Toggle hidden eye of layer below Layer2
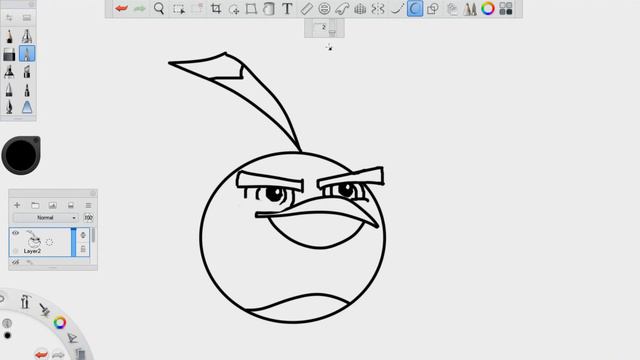This screenshot has width=640, height=360. pos(15,262)
